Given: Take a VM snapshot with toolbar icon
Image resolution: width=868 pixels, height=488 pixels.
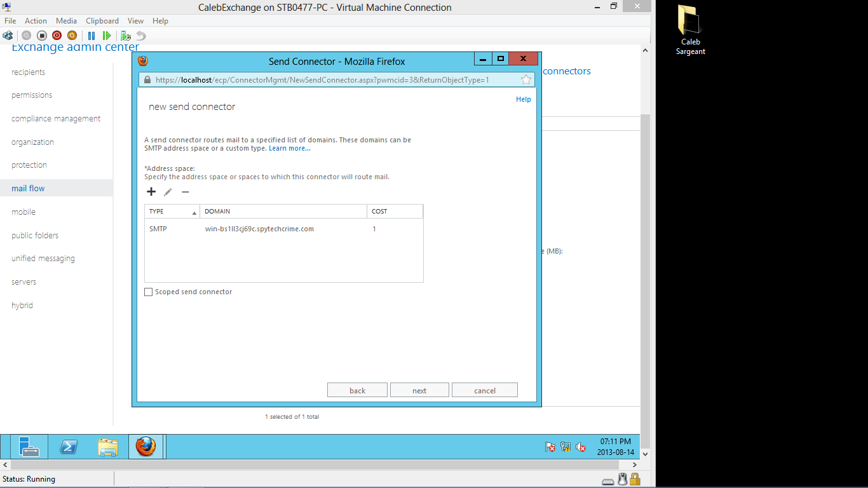Looking at the screenshot, I should point(126,36).
